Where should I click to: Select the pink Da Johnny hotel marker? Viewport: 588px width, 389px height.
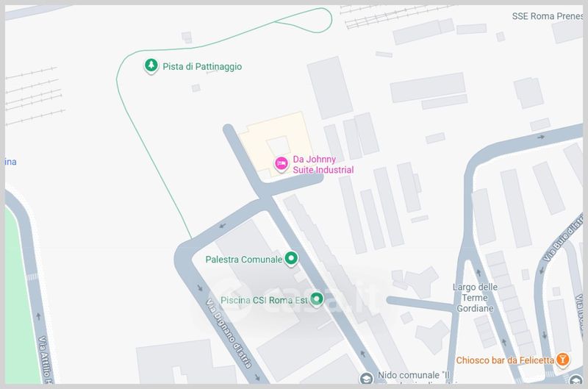coord(282,164)
